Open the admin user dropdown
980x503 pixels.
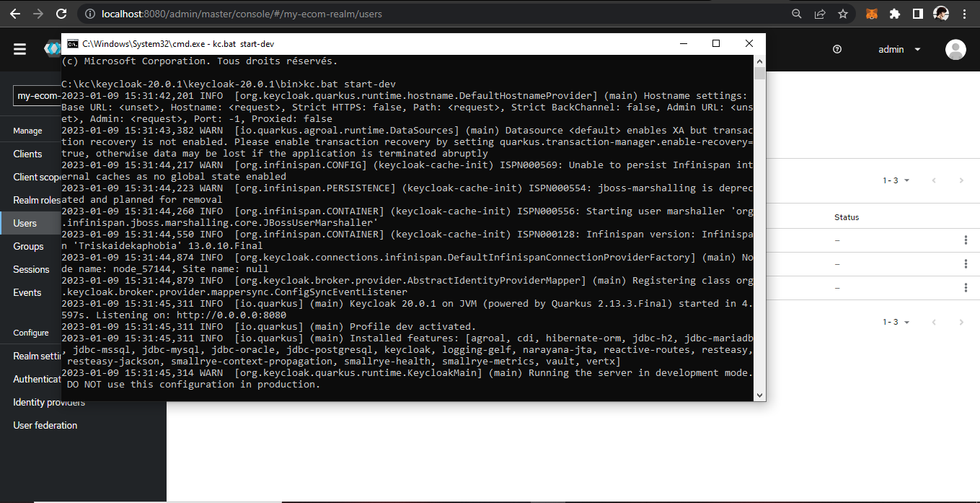coord(899,49)
